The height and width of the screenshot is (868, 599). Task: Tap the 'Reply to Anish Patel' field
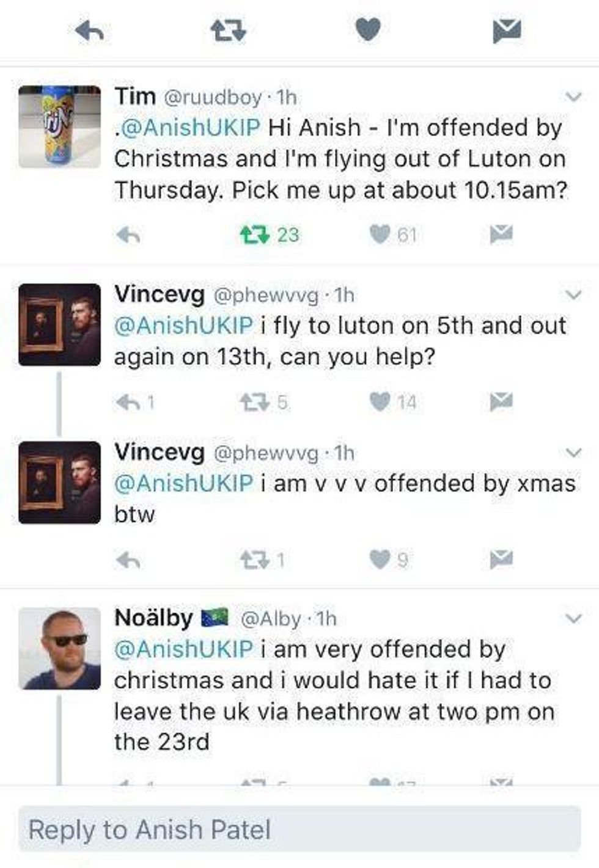[299, 830]
